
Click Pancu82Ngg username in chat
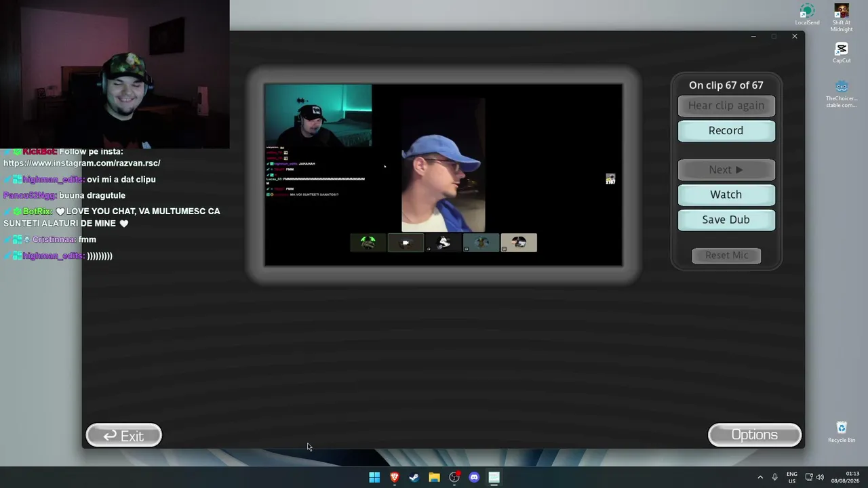[x=29, y=196]
